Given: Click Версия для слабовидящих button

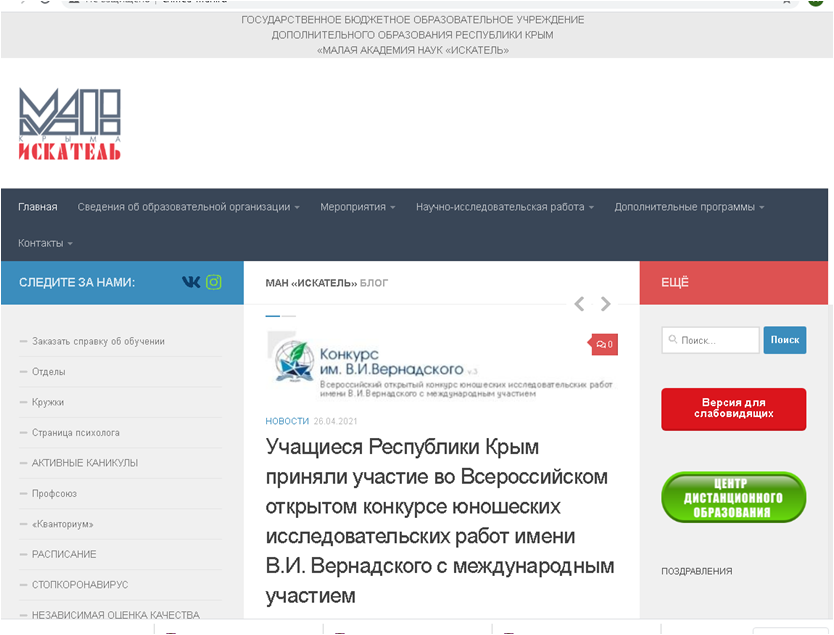Looking at the screenshot, I should coord(733,408).
